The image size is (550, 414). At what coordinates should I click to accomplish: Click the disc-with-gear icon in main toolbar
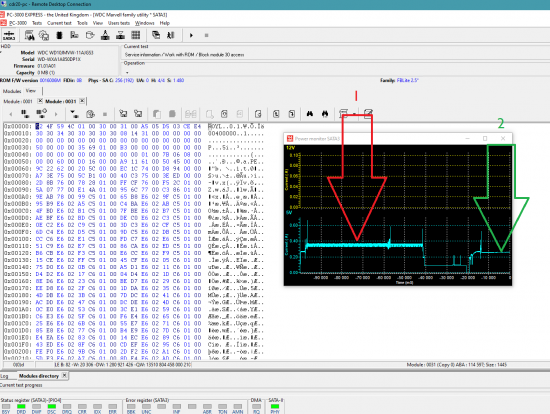pos(44,35)
